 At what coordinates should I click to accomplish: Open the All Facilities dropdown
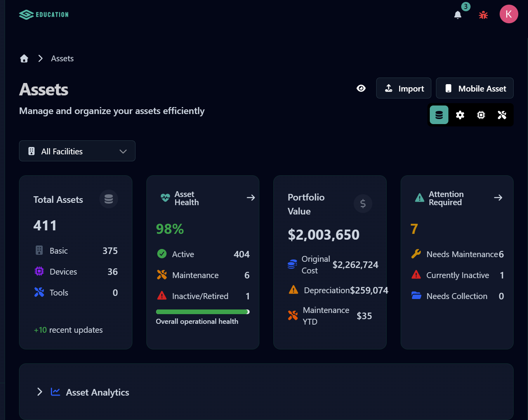[x=77, y=151]
